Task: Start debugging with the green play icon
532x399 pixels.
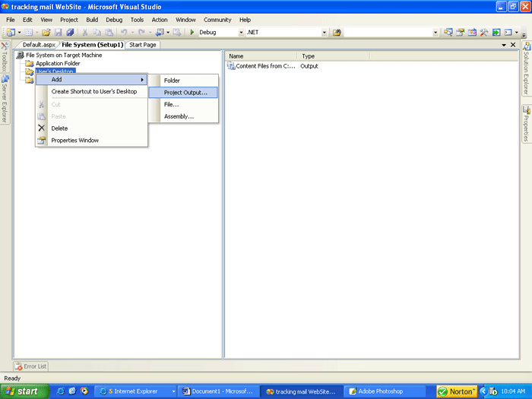Action: coord(192,32)
